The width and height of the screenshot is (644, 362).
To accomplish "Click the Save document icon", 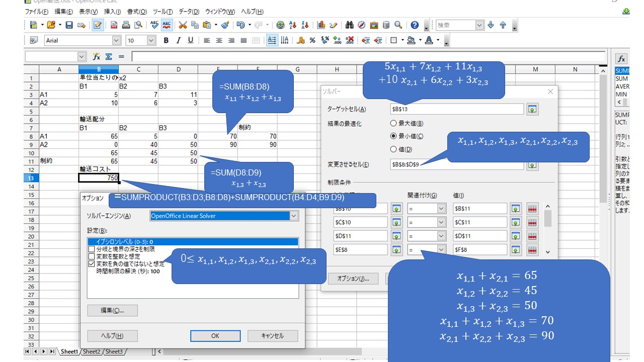I will pyautogui.click(x=69, y=25).
